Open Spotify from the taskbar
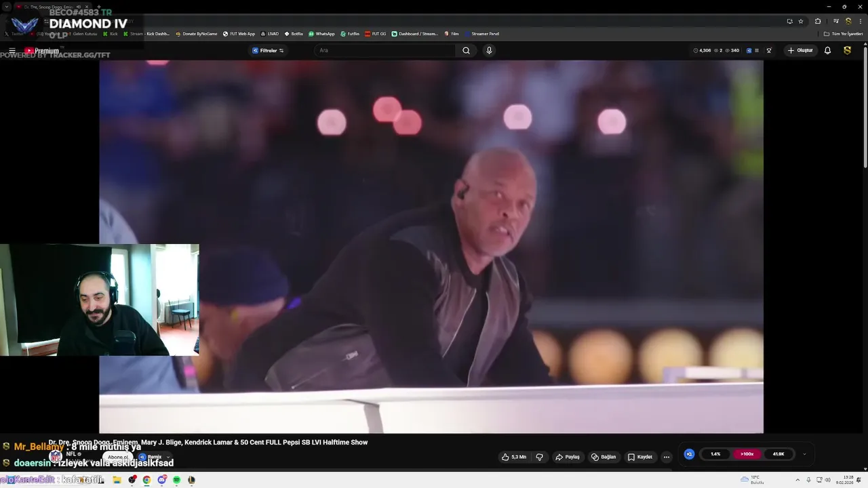 pyautogui.click(x=176, y=480)
